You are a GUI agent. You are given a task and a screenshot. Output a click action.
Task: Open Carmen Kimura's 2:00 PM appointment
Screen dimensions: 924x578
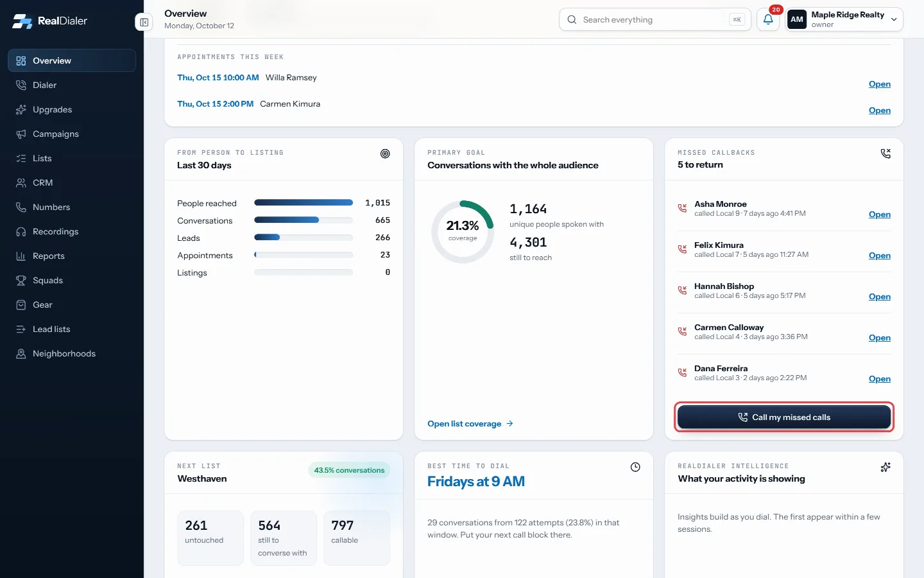[x=880, y=110]
